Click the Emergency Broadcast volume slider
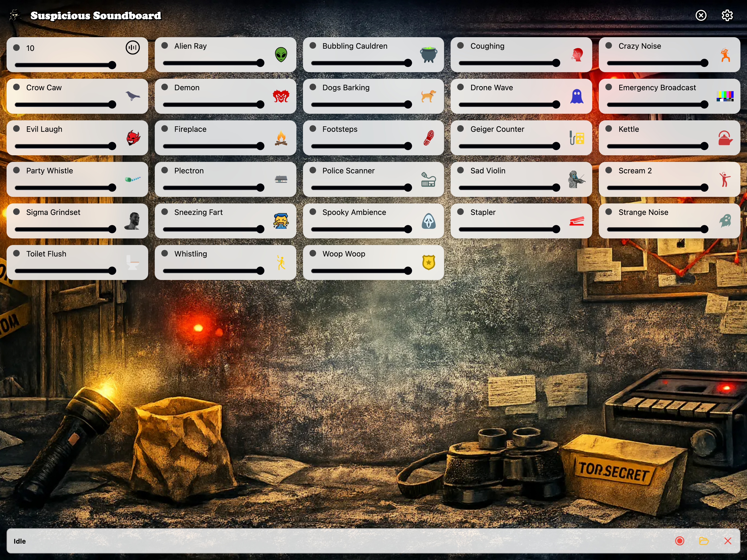This screenshot has width=747, height=560. (x=658, y=105)
